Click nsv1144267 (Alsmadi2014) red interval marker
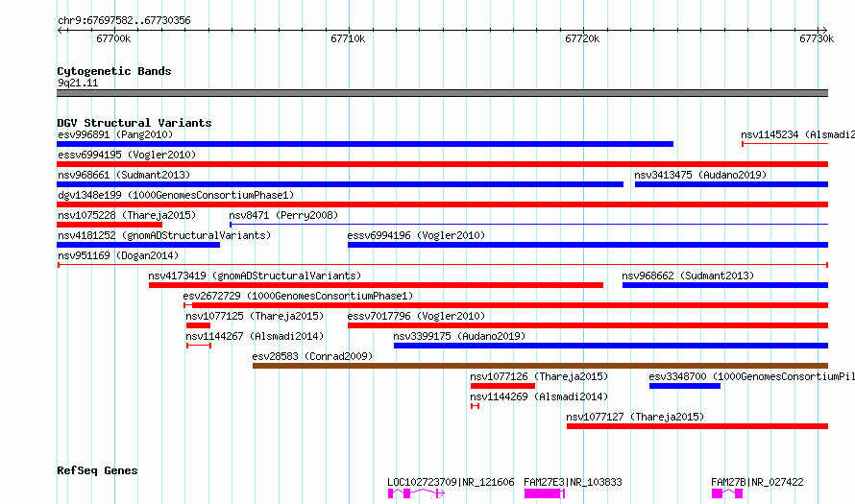Screen dimensions: 855x504 coord(199,346)
